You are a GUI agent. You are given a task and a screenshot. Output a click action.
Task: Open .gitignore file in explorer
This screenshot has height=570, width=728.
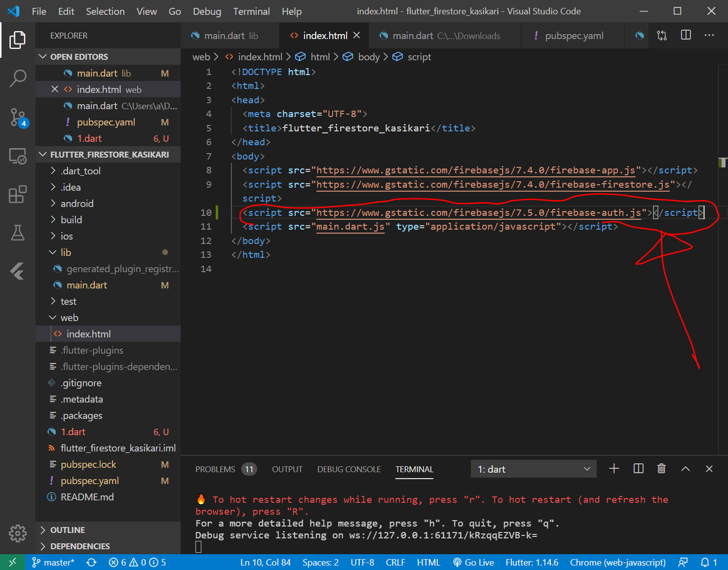pyautogui.click(x=108, y=383)
